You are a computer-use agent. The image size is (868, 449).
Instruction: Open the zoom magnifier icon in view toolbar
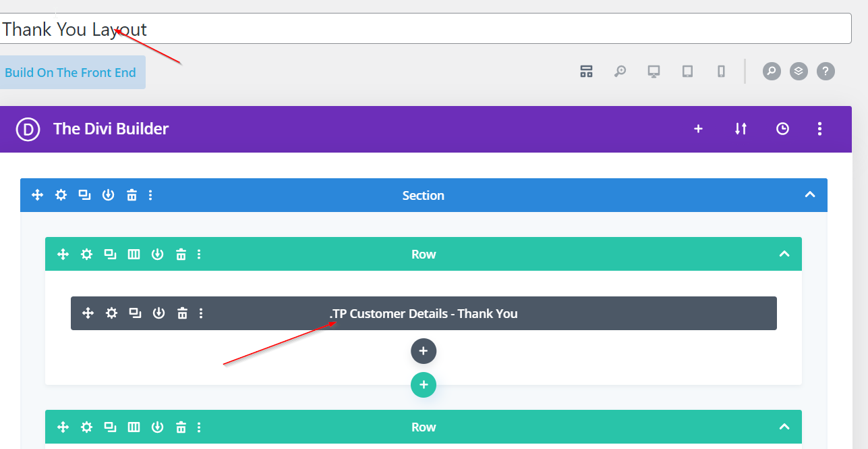pos(620,72)
